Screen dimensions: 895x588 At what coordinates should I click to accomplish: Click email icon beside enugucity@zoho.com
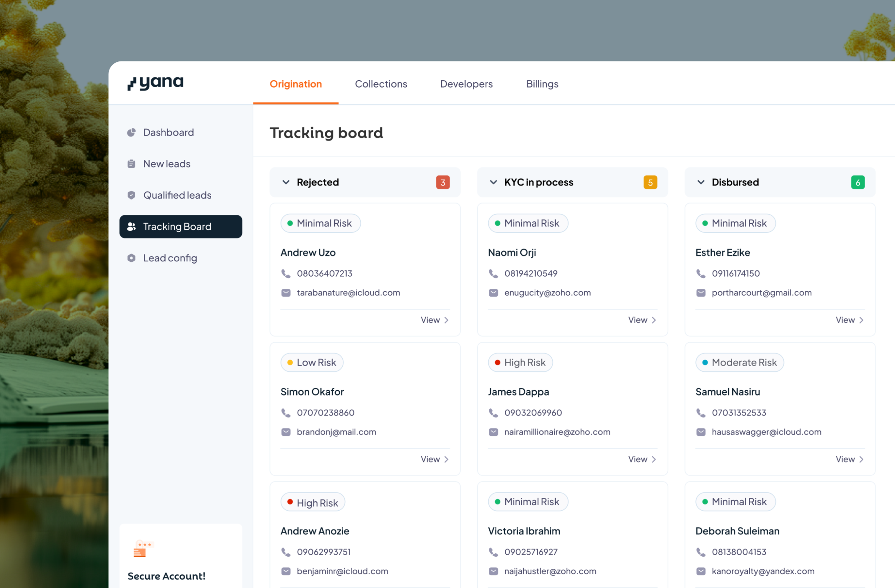click(x=493, y=292)
